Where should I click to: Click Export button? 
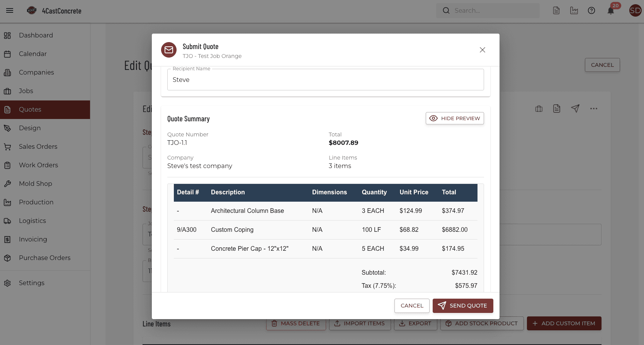[x=415, y=323]
